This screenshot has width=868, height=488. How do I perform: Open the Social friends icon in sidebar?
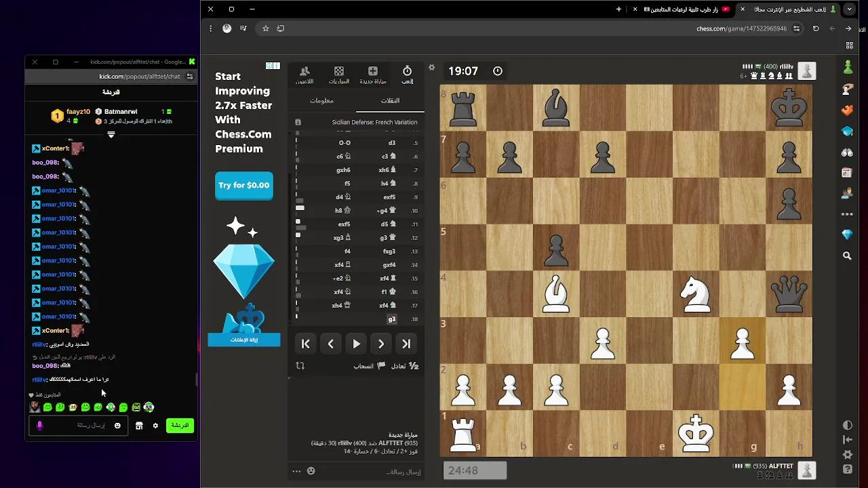(848, 193)
